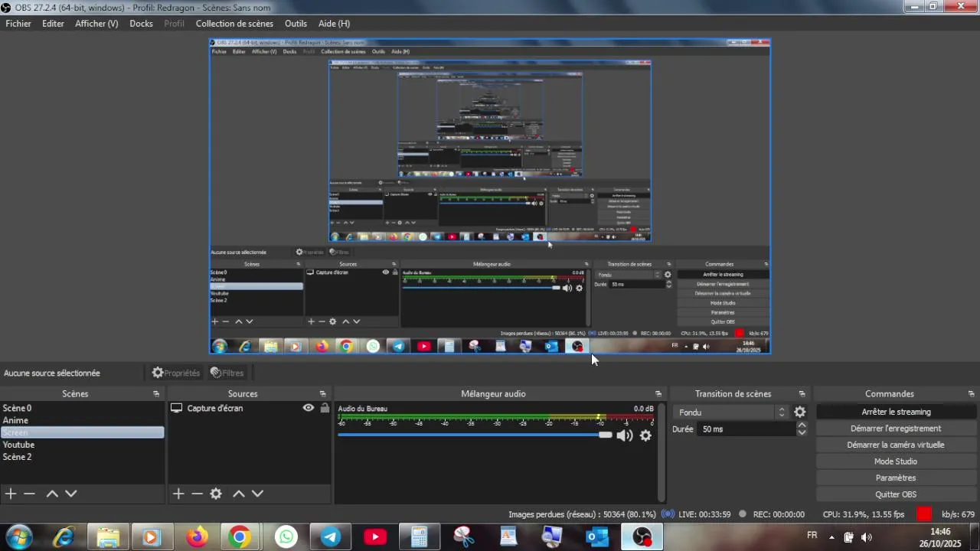Click the Durée 50 ms input field

point(746,429)
